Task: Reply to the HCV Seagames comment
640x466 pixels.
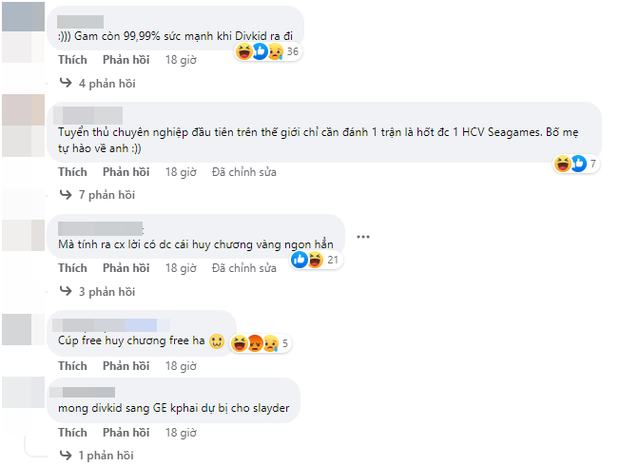Action: coord(126,172)
